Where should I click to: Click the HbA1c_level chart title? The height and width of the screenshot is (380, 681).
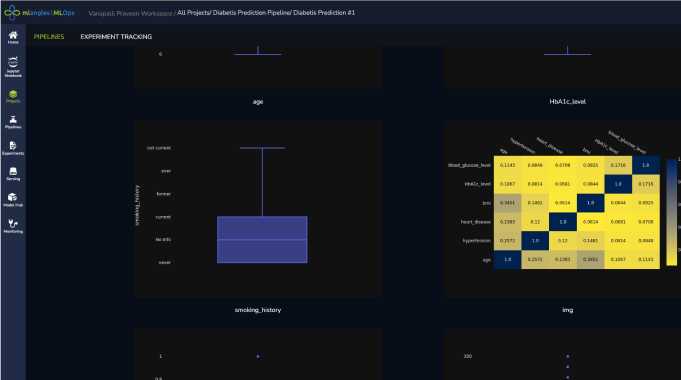[567, 101]
